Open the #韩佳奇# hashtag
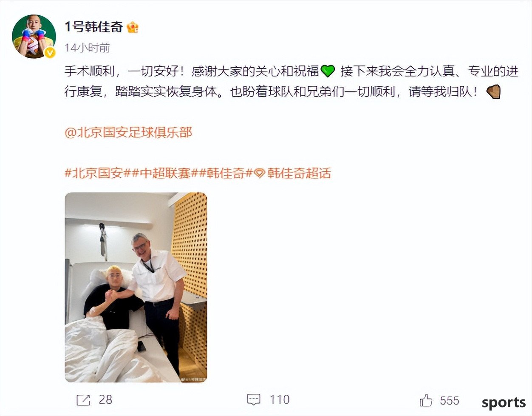Image resolution: width=532 pixels, height=416 pixels. pyautogui.click(x=226, y=173)
